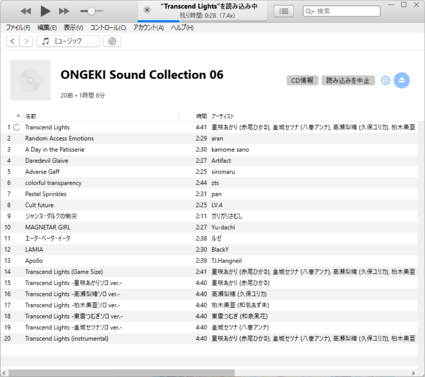This screenshot has width=425, height=377.
Task: Select Transcend Lights (Game Size) track
Action: pos(209,272)
